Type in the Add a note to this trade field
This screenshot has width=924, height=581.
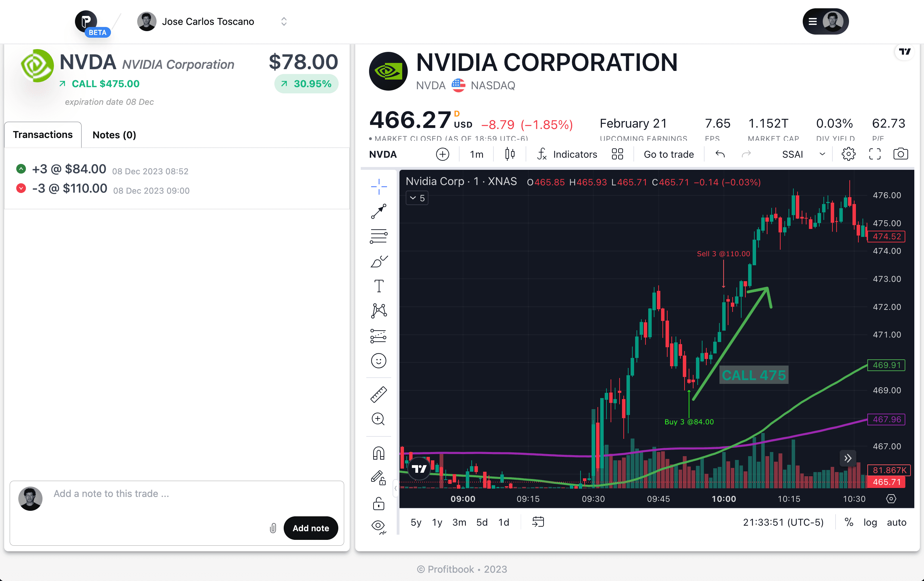153,494
